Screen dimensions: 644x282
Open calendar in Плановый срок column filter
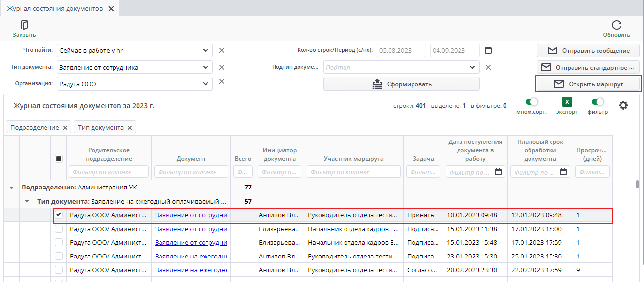click(563, 172)
